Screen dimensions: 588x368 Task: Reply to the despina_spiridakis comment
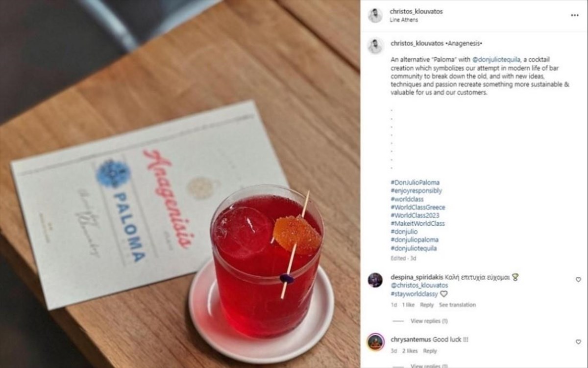click(x=427, y=305)
